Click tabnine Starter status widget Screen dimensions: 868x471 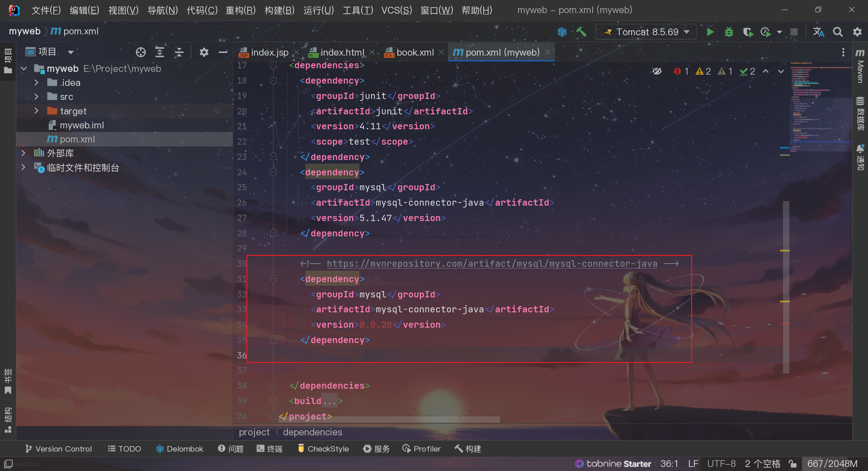coord(613,464)
